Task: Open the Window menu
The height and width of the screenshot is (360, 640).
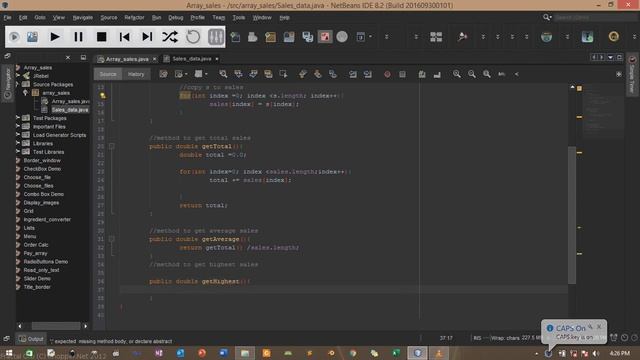Action: tap(262, 18)
